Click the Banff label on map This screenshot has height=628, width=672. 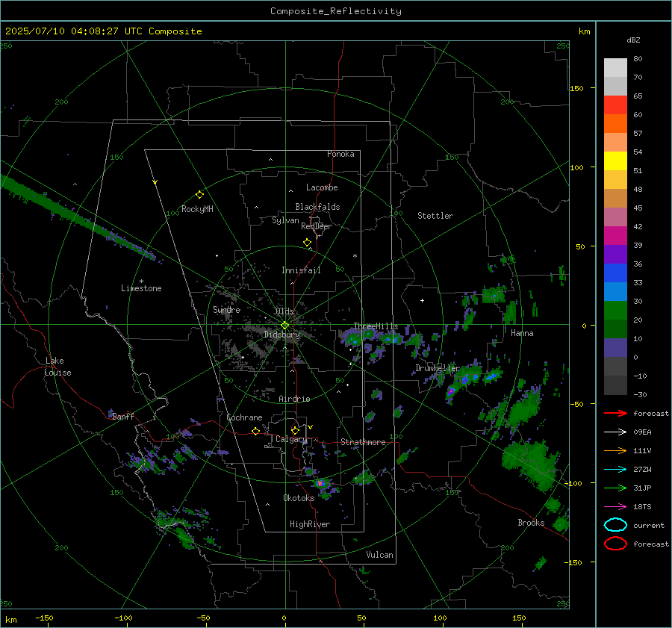point(123,416)
